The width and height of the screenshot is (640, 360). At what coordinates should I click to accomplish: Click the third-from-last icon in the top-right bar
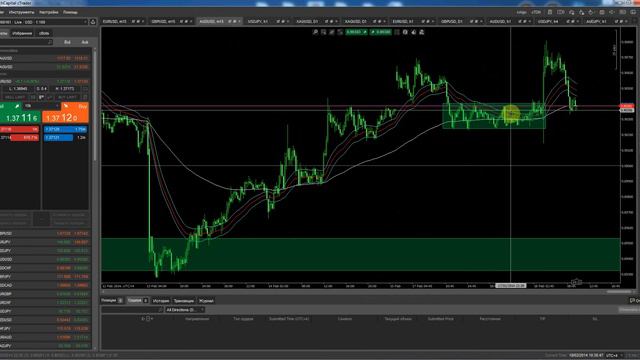tap(612, 12)
